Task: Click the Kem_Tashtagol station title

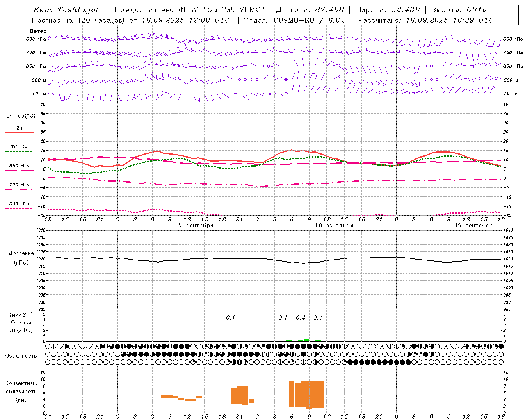Action: (x=66, y=10)
